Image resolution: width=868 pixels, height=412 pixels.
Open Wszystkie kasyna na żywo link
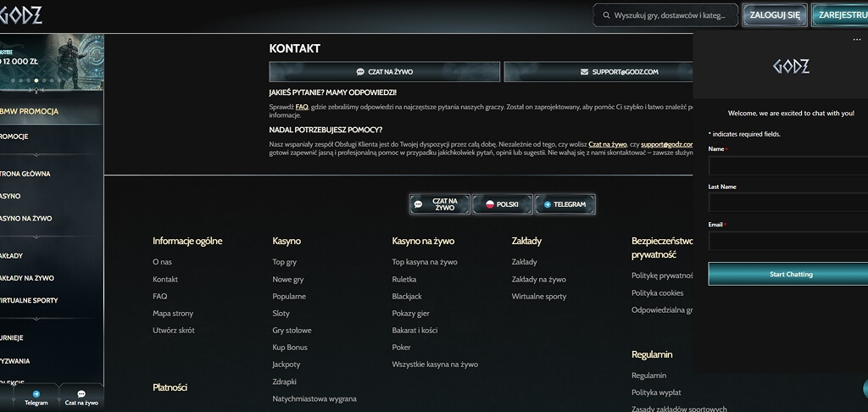coord(435,365)
